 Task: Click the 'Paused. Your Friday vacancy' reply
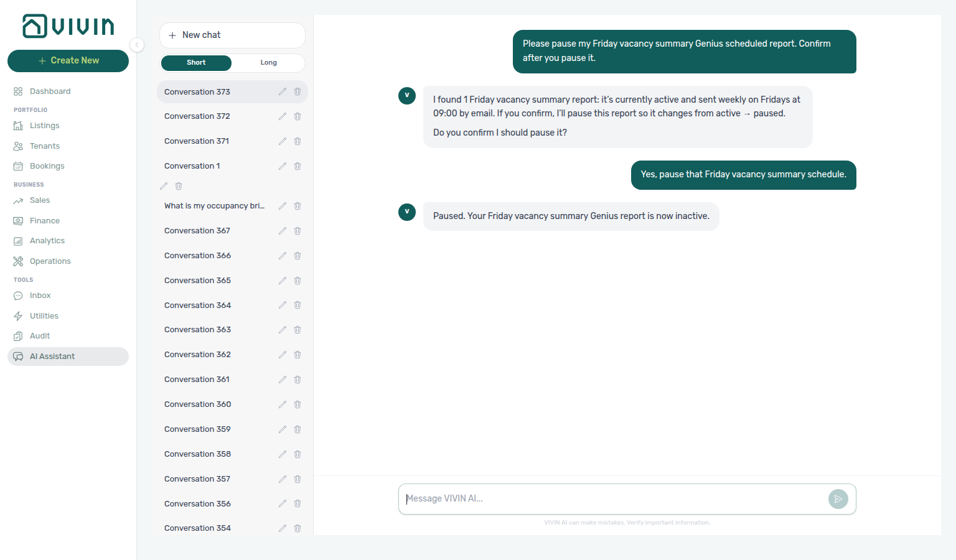(x=571, y=217)
